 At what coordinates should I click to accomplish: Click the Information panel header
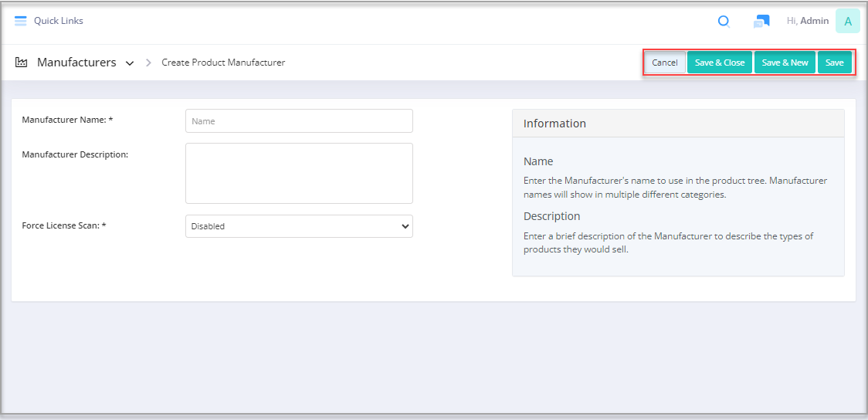pos(678,124)
